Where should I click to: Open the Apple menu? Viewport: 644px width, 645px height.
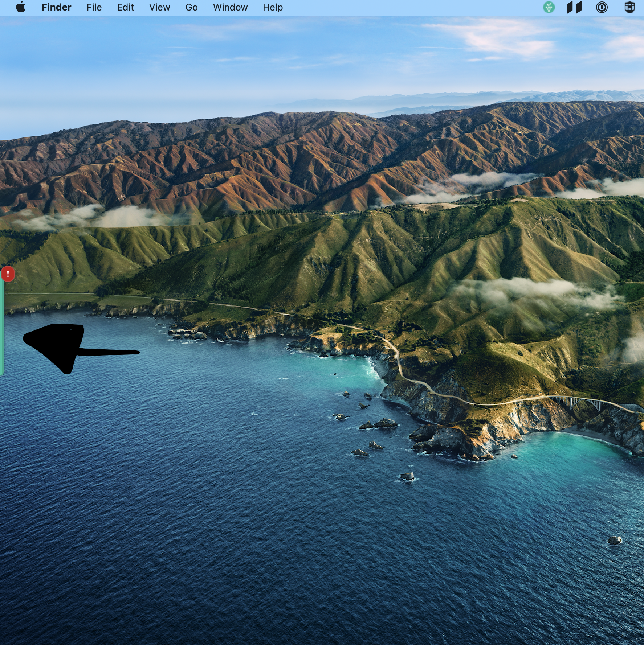click(x=21, y=7)
